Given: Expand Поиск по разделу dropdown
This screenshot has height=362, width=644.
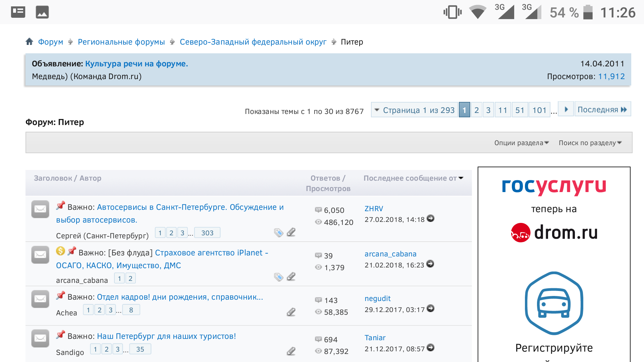Looking at the screenshot, I should [x=590, y=143].
